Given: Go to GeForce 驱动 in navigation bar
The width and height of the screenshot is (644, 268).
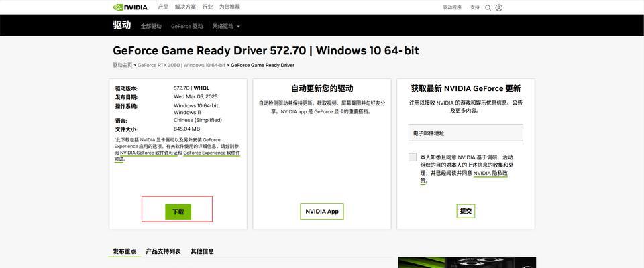Looking at the screenshot, I should [x=187, y=26].
